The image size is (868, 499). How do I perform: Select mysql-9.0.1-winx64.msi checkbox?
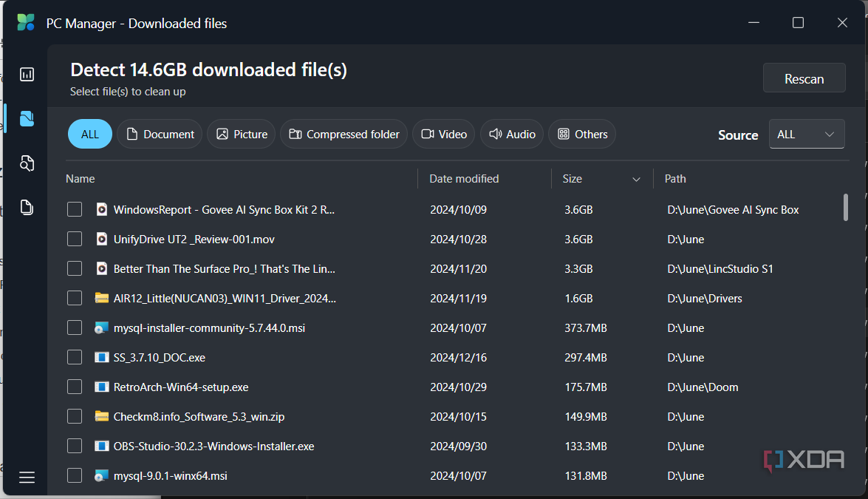click(x=75, y=476)
